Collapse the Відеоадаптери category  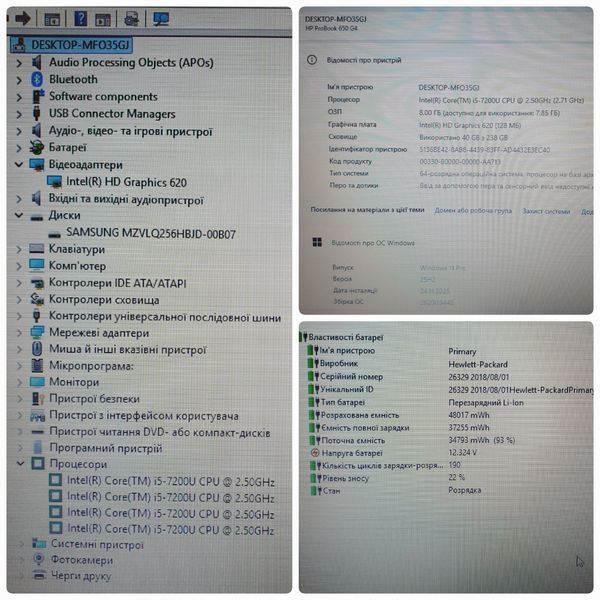pos(19,165)
